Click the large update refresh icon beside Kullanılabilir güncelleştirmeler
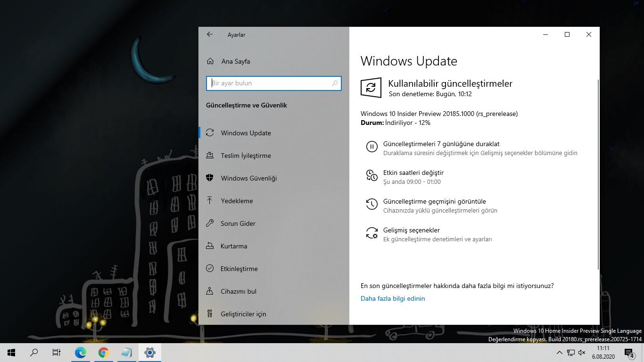Image resolution: width=644 pixels, height=362 pixels. [x=371, y=88]
